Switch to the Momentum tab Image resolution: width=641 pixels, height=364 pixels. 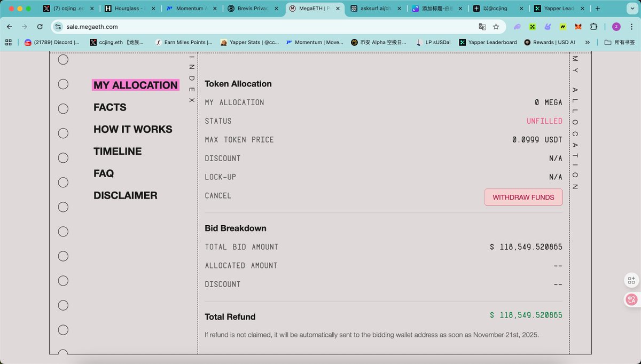[x=191, y=9]
